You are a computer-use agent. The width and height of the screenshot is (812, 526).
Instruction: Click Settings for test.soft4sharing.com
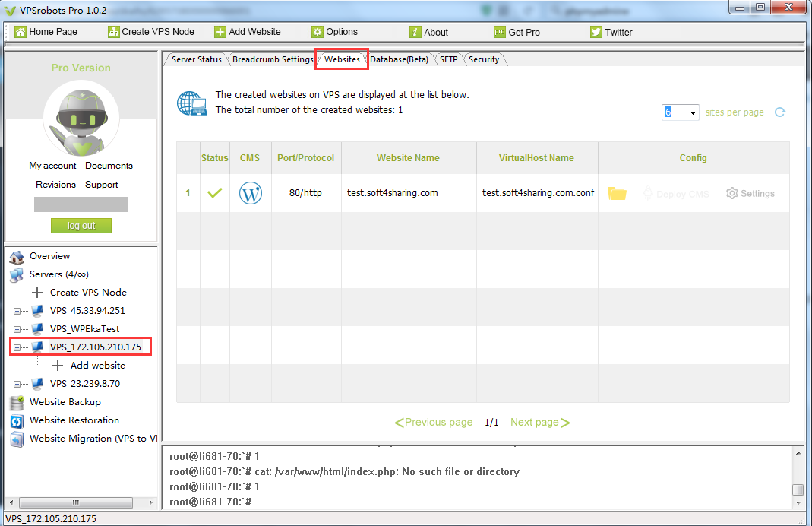[x=750, y=194]
